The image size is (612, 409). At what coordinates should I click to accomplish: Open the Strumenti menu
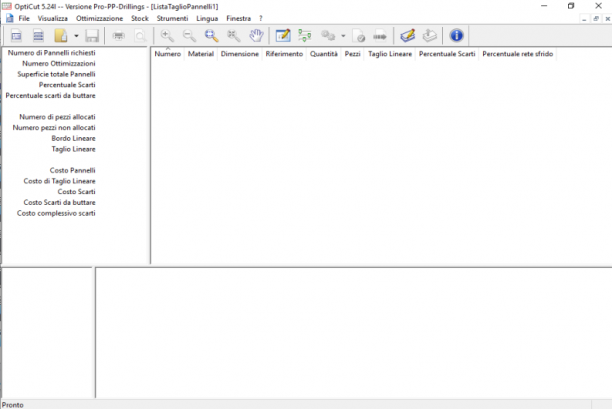pos(172,18)
